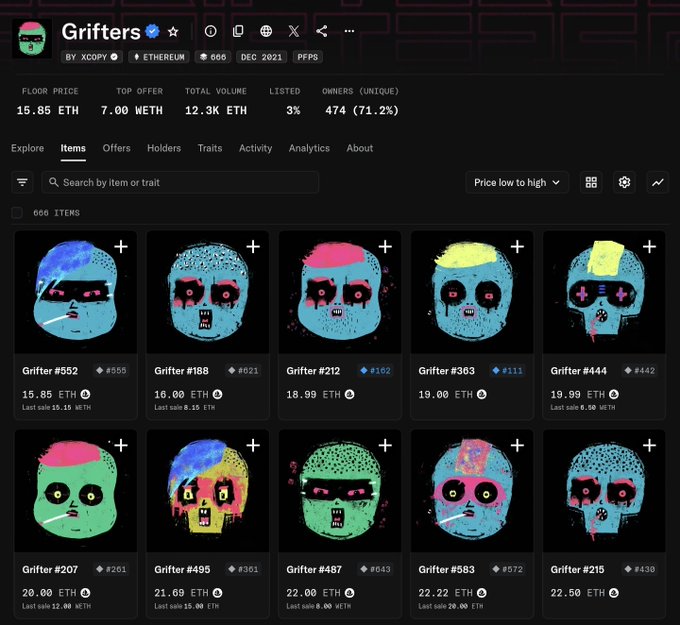680x625 pixels.
Task: Open the website globe icon
Action: (x=266, y=31)
